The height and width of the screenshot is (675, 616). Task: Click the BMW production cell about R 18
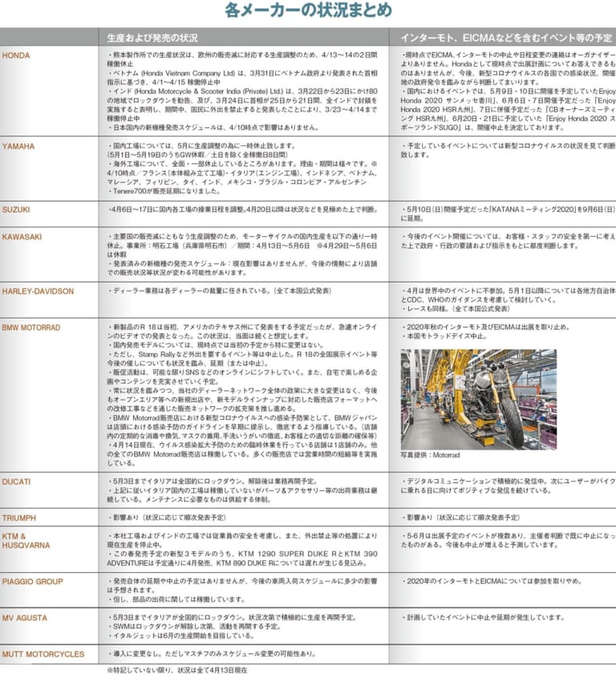tap(242, 395)
